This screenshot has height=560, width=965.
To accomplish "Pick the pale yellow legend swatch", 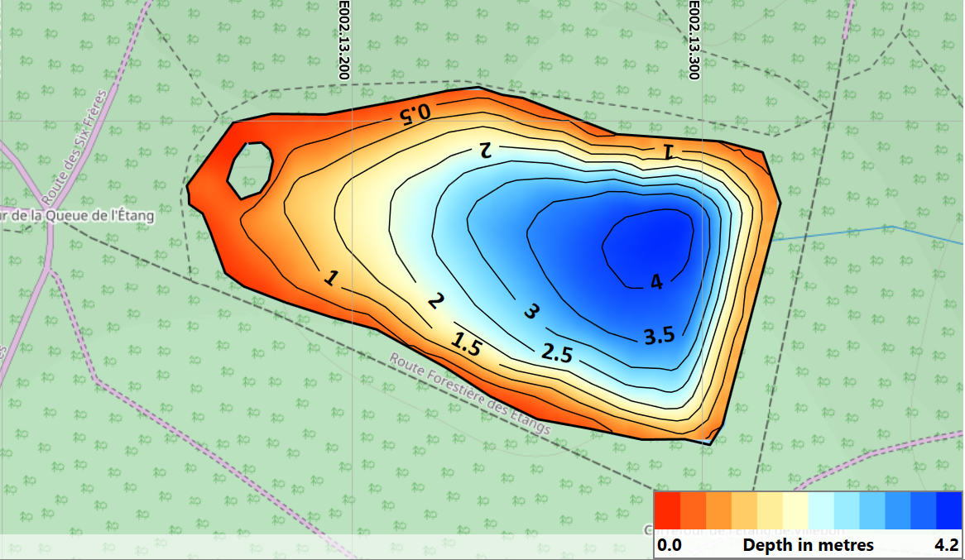I will pyautogui.click(x=796, y=510).
